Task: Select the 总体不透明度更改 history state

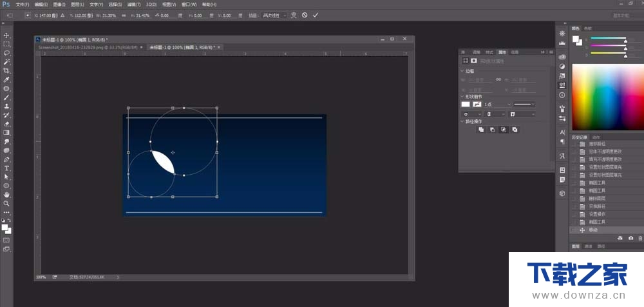Action: pos(605,152)
